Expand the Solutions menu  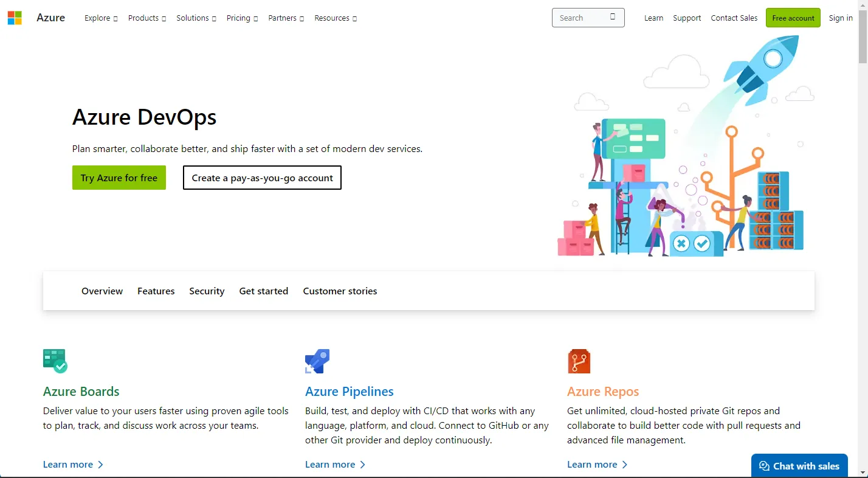(196, 18)
